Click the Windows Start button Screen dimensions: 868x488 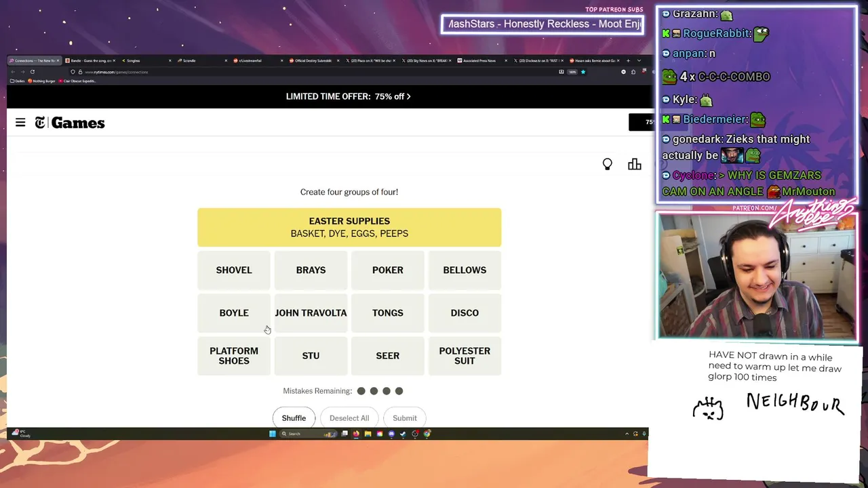(x=272, y=434)
